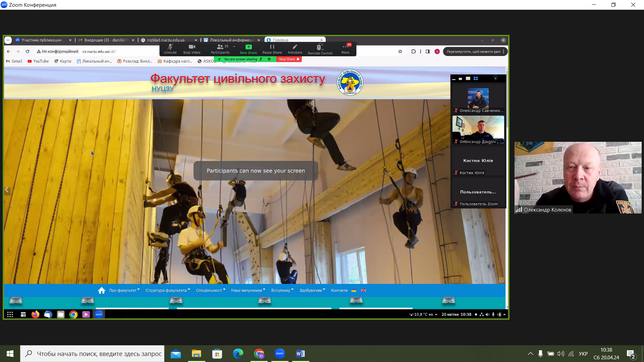Click the shield icon in screen sharing banner
This screenshot has width=644, height=362.
point(269,59)
